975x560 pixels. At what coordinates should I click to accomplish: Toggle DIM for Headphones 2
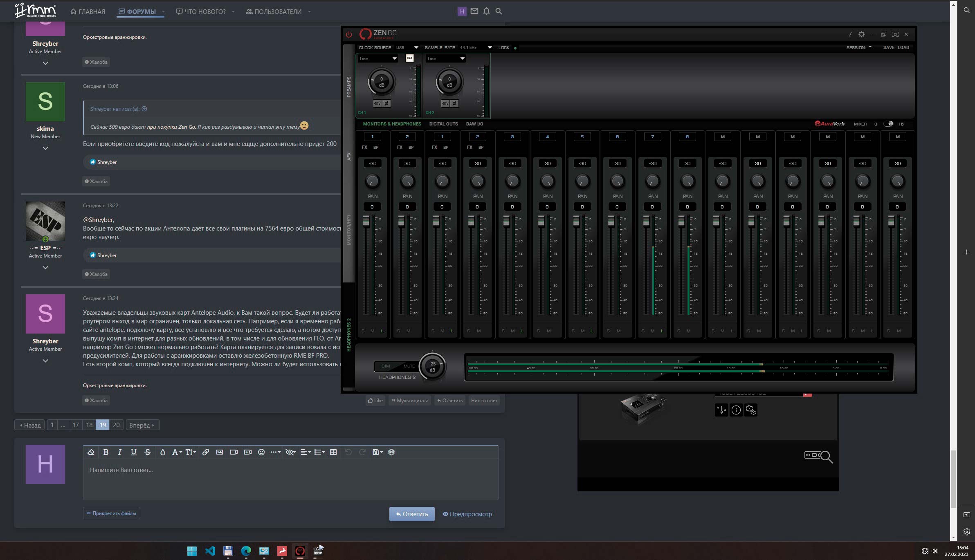click(x=386, y=366)
